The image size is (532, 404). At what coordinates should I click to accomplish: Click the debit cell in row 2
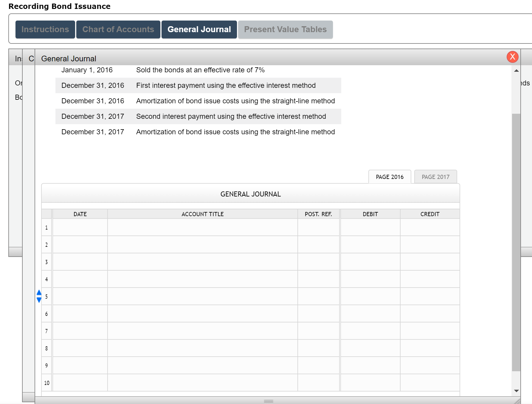(x=370, y=245)
